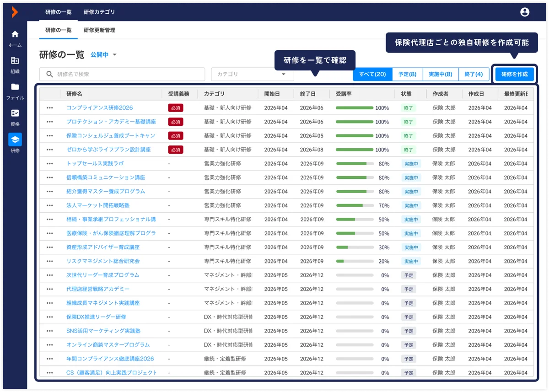The width and height of the screenshot is (549, 392).
Task: Open the row menu for コンプライアンス研修2026
Action: click(x=48, y=108)
